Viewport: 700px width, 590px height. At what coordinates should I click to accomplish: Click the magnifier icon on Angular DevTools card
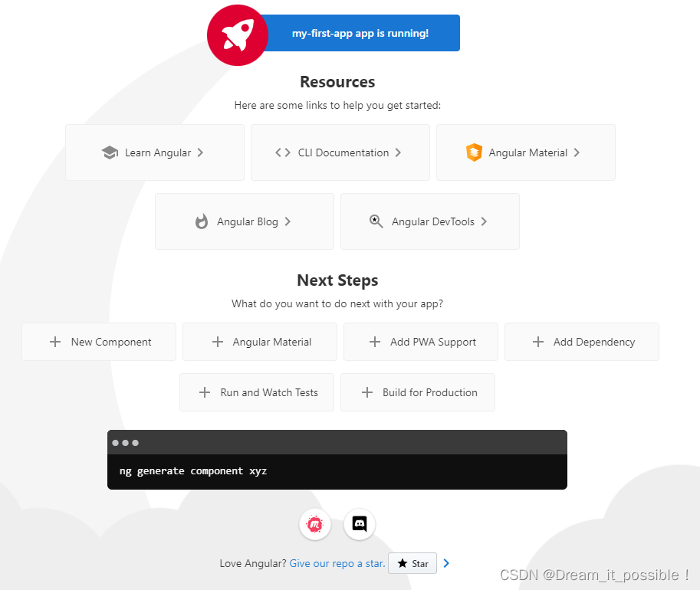[376, 221]
